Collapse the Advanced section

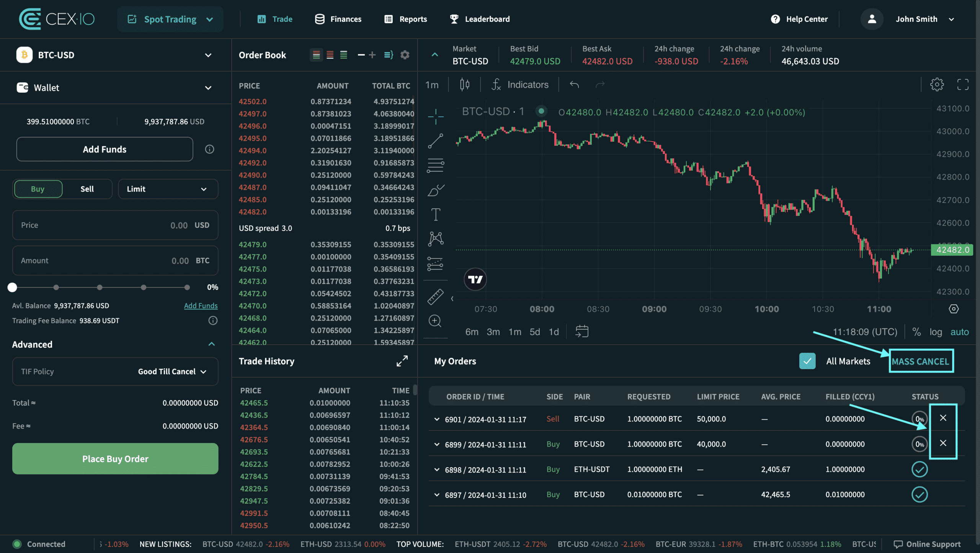pyautogui.click(x=212, y=344)
